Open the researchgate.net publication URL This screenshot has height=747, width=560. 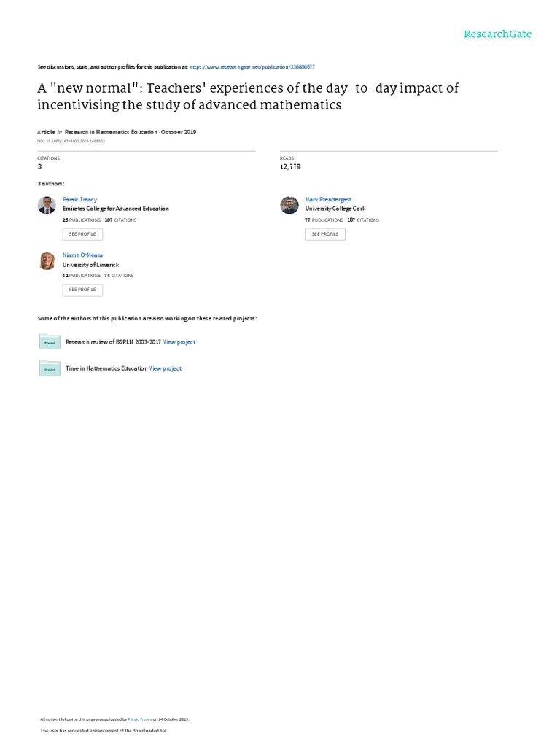[x=252, y=66]
